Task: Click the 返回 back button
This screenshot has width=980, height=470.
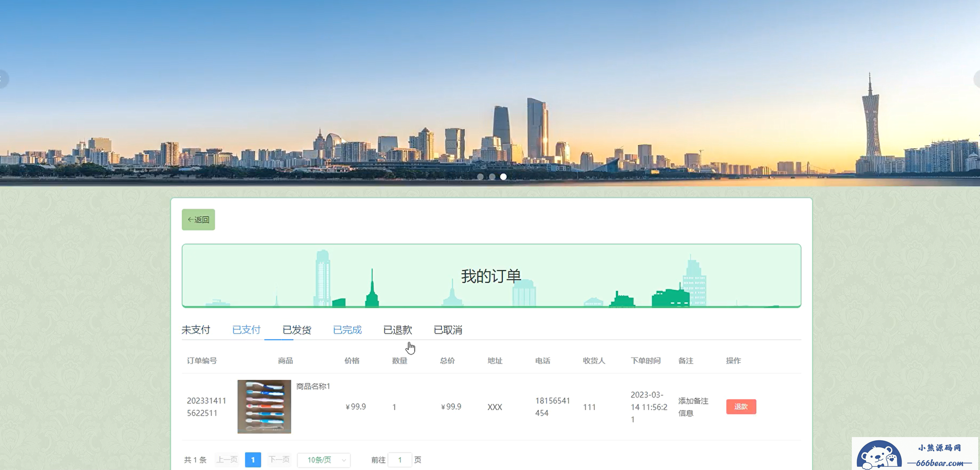Action: click(x=198, y=220)
